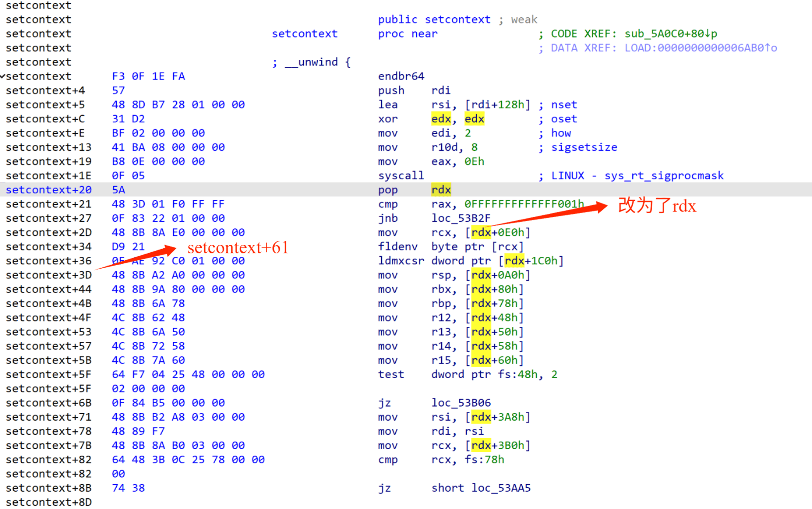Click the rsp register in mov
812x509 pixels.
click(441, 275)
